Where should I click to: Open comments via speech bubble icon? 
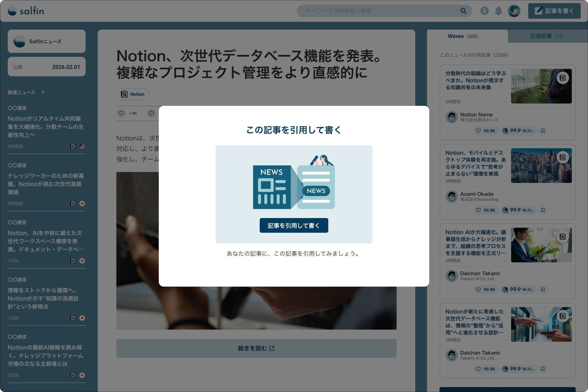click(151, 113)
